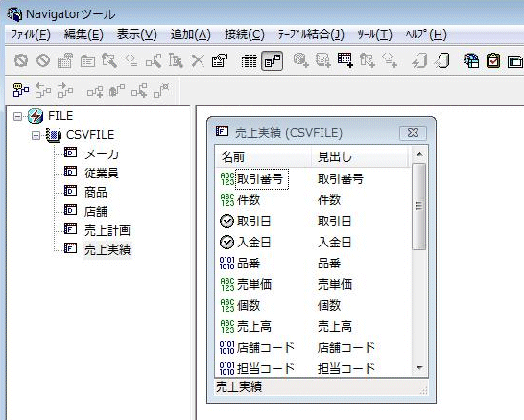Click the globe with window toolbar icon
The width and height of the screenshot is (524, 420).
pyautogui.click(x=471, y=61)
